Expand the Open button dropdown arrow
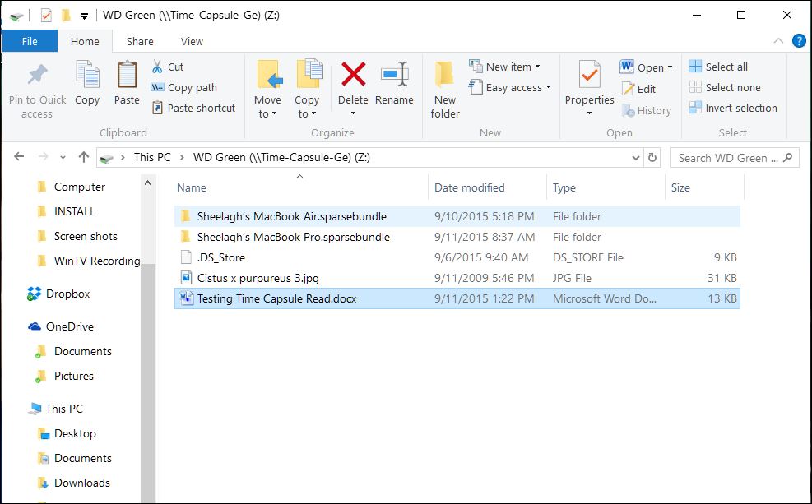Image resolution: width=812 pixels, height=504 pixels. tap(670, 67)
